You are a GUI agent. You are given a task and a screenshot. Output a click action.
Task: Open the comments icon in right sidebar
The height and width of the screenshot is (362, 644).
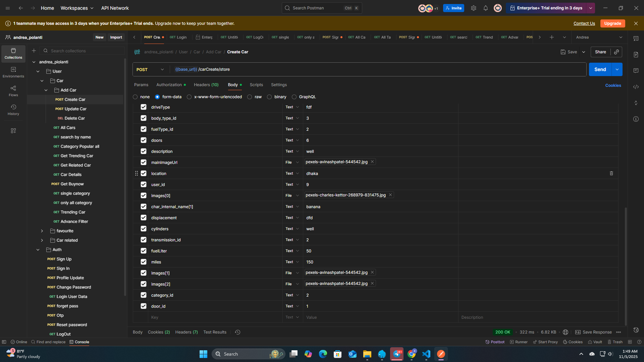pyautogui.click(x=636, y=71)
